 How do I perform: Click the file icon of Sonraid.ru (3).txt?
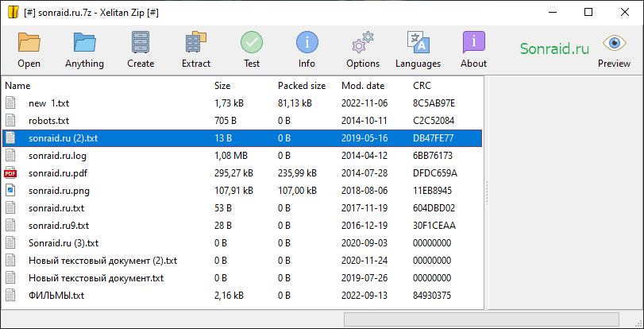click(10, 243)
